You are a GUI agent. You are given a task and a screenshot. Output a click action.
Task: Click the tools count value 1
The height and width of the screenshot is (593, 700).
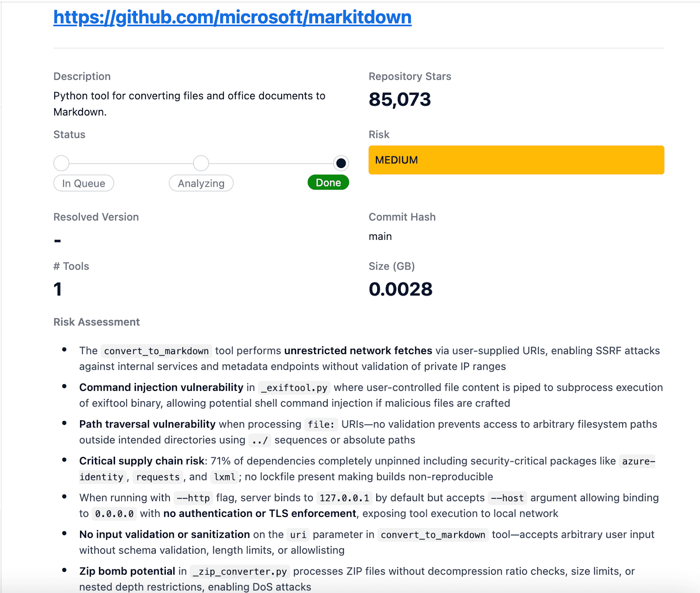pyautogui.click(x=58, y=289)
